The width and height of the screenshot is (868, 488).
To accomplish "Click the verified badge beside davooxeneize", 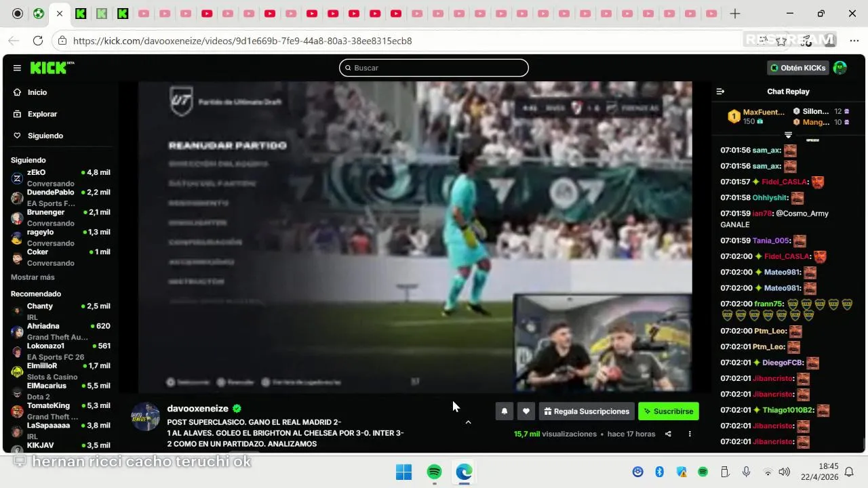I will 237,409.
